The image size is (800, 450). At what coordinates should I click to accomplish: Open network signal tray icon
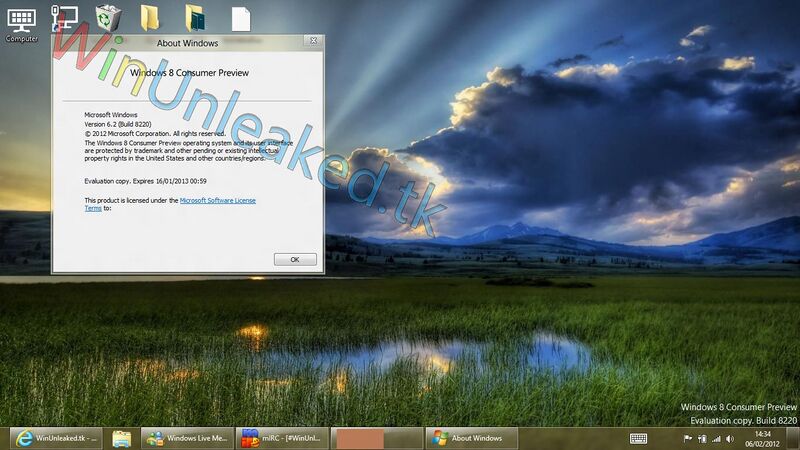click(716, 438)
